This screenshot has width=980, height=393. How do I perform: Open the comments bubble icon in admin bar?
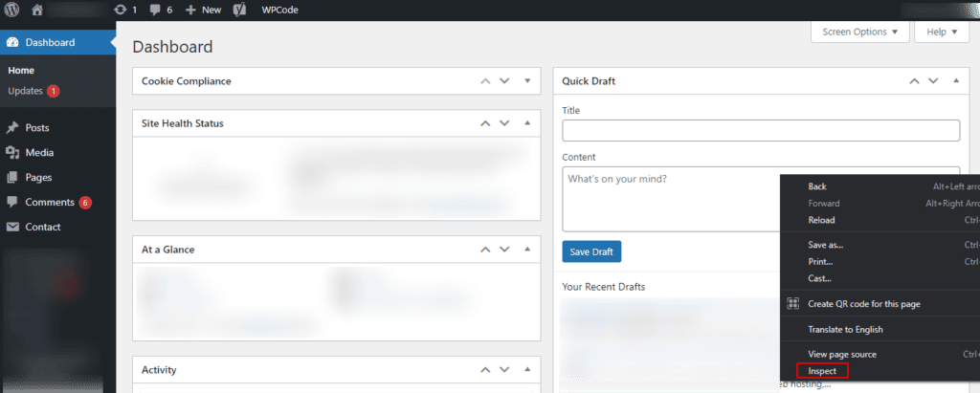tap(155, 10)
